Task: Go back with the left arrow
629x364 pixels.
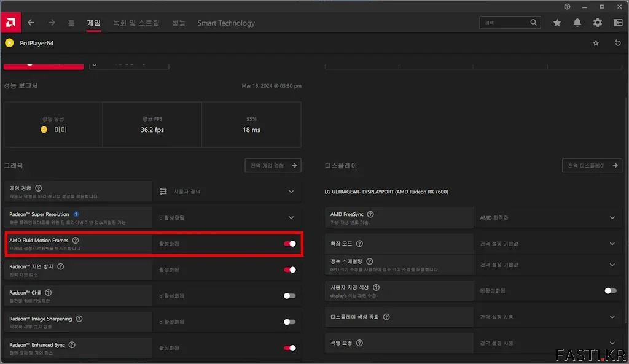Action: (x=31, y=23)
